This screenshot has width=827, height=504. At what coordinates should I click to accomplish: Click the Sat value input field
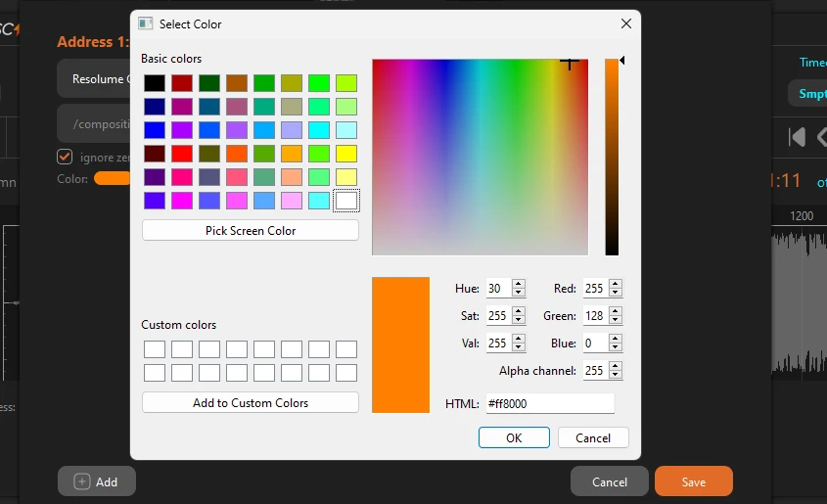499,316
